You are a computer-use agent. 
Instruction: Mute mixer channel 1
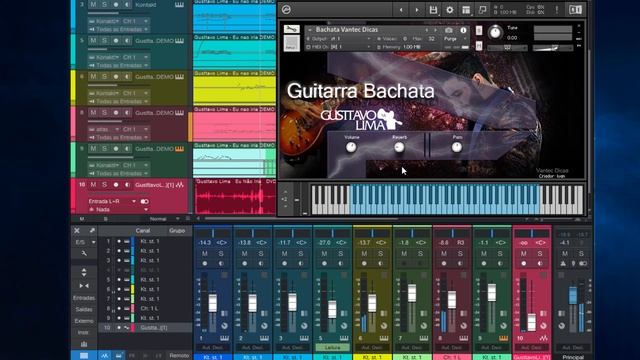coord(204,253)
